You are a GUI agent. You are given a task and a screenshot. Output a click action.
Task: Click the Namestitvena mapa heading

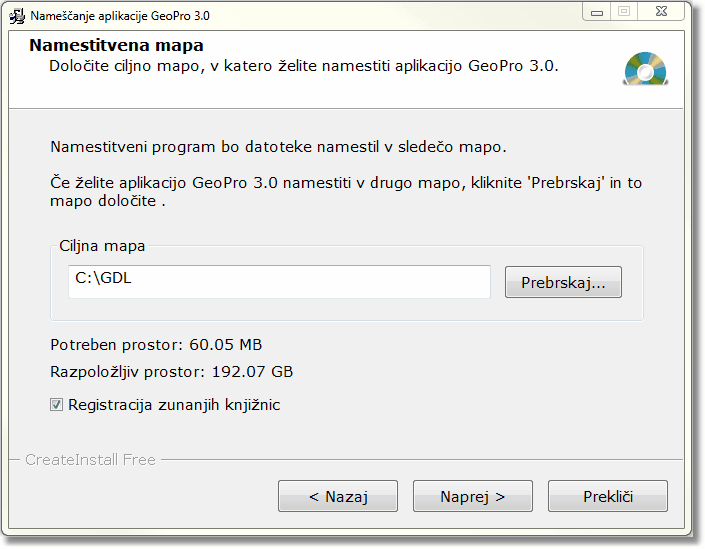click(x=116, y=45)
